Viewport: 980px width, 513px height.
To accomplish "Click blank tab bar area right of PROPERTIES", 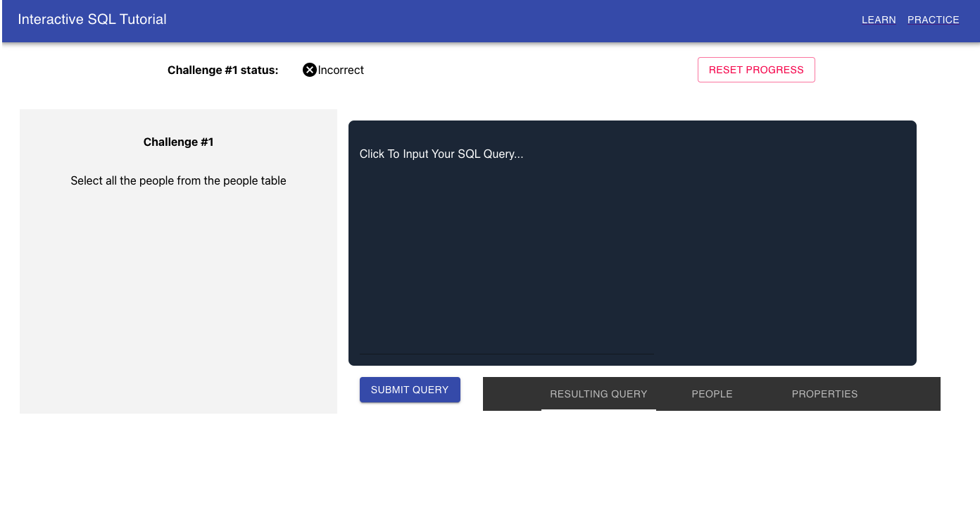I will point(905,394).
